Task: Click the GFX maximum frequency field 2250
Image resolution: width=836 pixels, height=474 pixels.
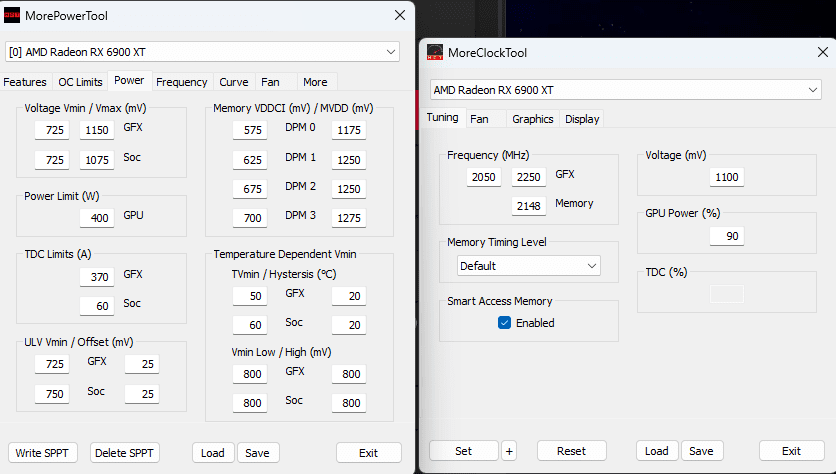Action: click(x=528, y=177)
